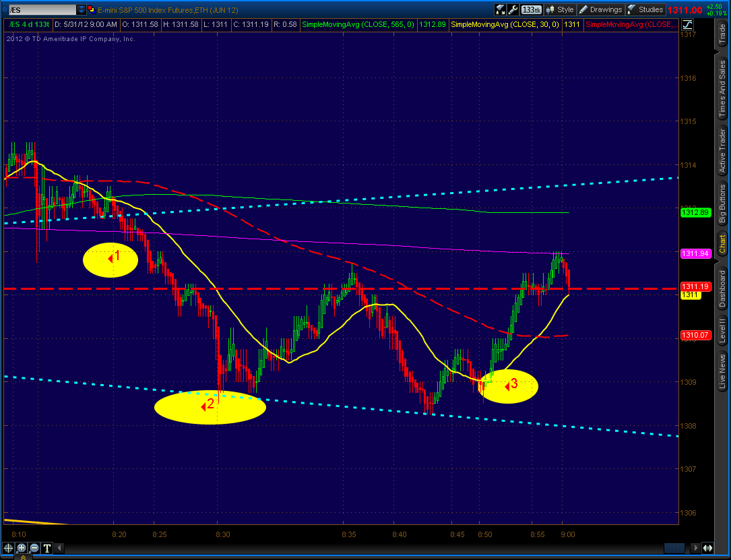Screen dimensions: 731x560
Task: Select the crosshair pan tool at bottom
Action: (8, 548)
